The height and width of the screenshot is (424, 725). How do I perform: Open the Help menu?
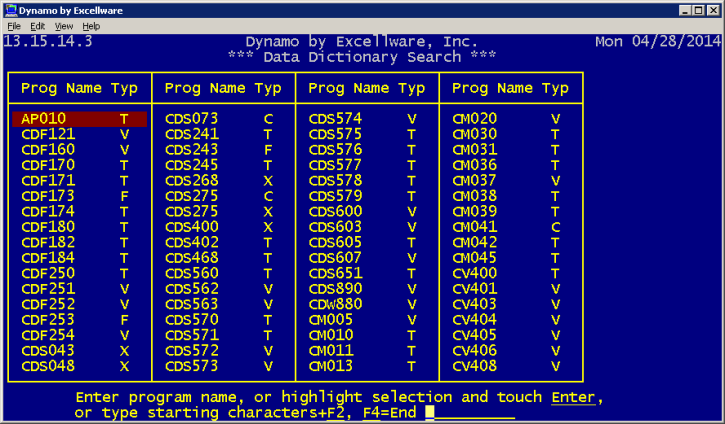(x=91, y=26)
